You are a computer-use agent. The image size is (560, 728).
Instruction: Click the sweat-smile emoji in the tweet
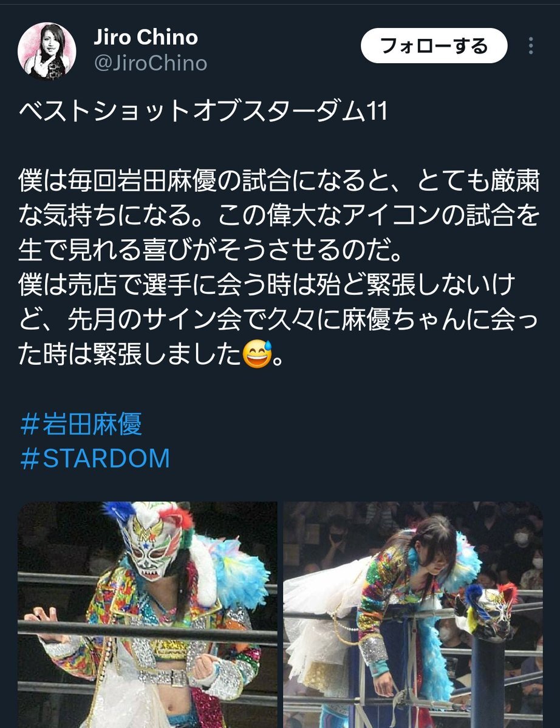pos(257,354)
